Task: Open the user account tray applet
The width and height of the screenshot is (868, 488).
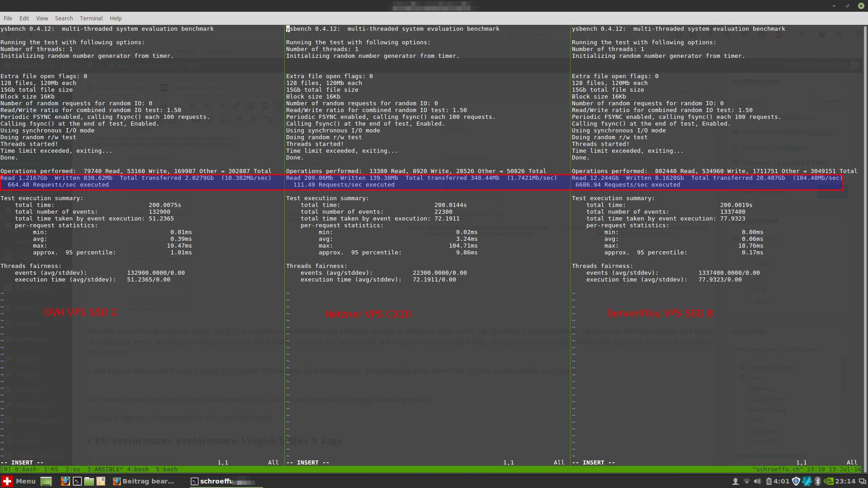Action: (736, 481)
